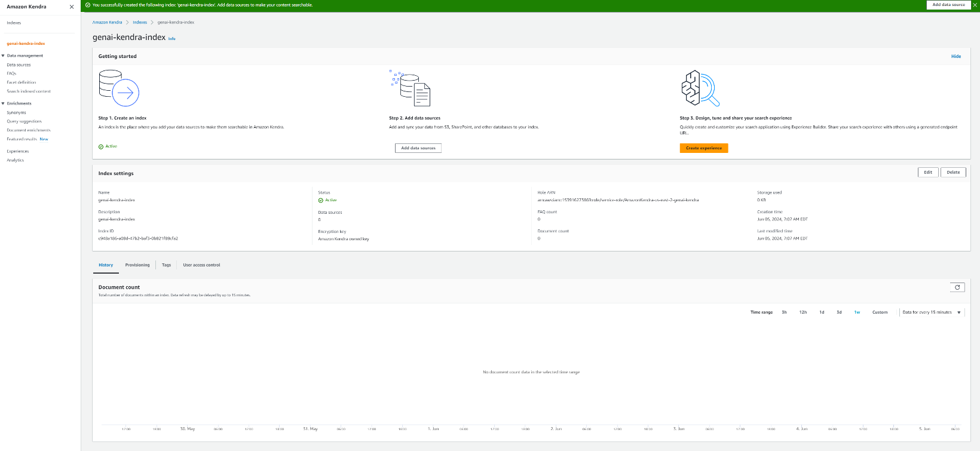Open Experiences in the sidebar
980x451 pixels.
[x=18, y=151]
